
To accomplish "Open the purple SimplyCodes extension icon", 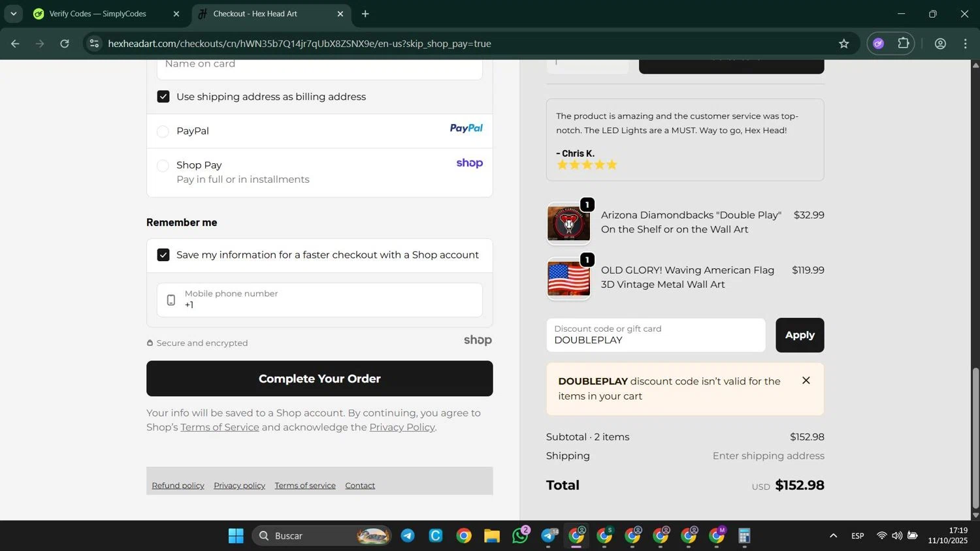I will pyautogui.click(x=879, y=44).
